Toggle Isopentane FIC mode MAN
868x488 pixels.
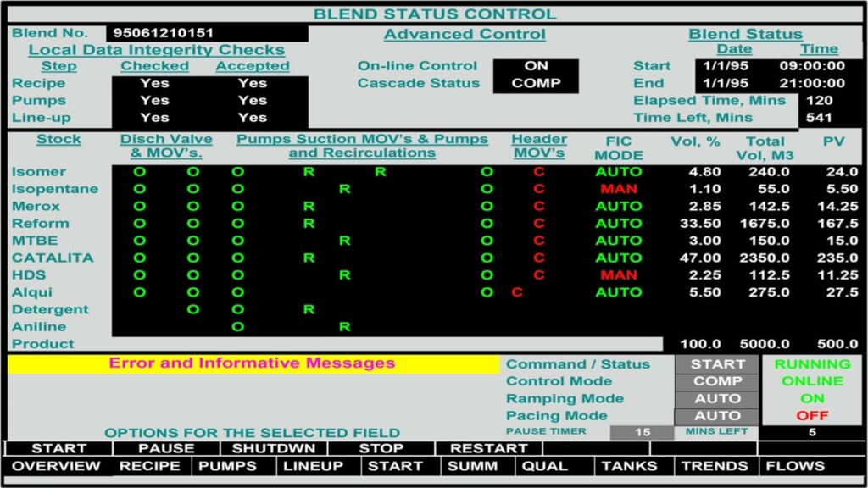[618, 189]
